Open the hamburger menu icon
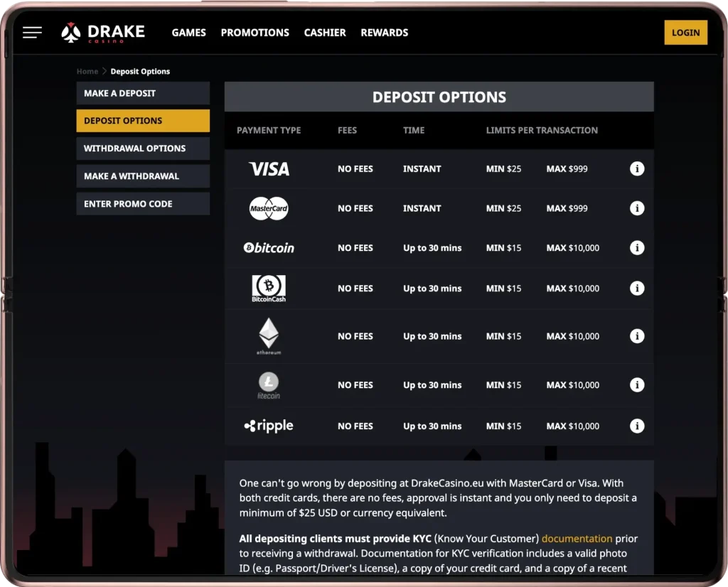728x587 pixels. coord(32,33)
